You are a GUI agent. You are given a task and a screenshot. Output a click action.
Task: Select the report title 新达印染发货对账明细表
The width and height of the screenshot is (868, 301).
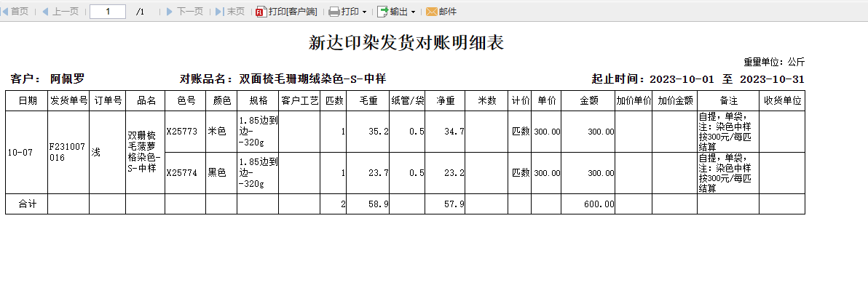point(406,42)
